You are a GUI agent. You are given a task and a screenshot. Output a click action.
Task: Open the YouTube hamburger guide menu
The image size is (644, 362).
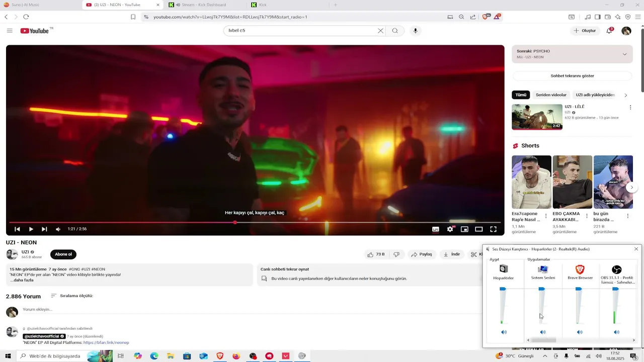tap(10, 31)
